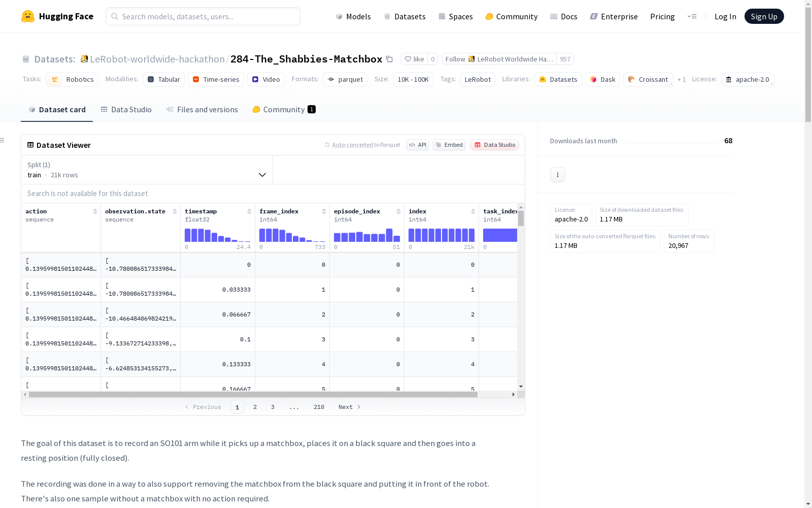Sort by the observation.state column
The height and width of the screenshot is (508, 812).
click(175, 211)
